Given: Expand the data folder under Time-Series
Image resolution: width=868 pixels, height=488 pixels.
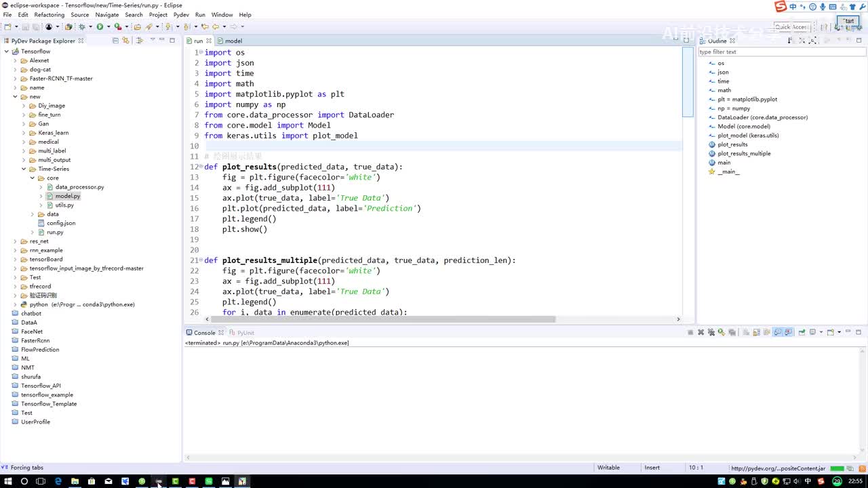Looking at the screenshot, I should click(33, 214).
